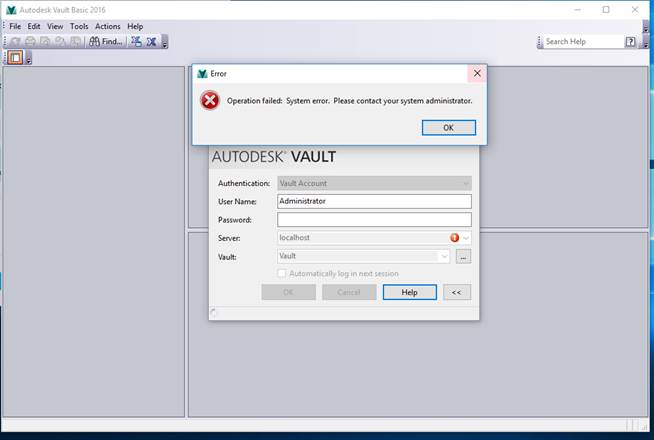Close the Autodesk Vault Basic 2016 window
This screenshot has width=654, height=440.
(635, 10)
